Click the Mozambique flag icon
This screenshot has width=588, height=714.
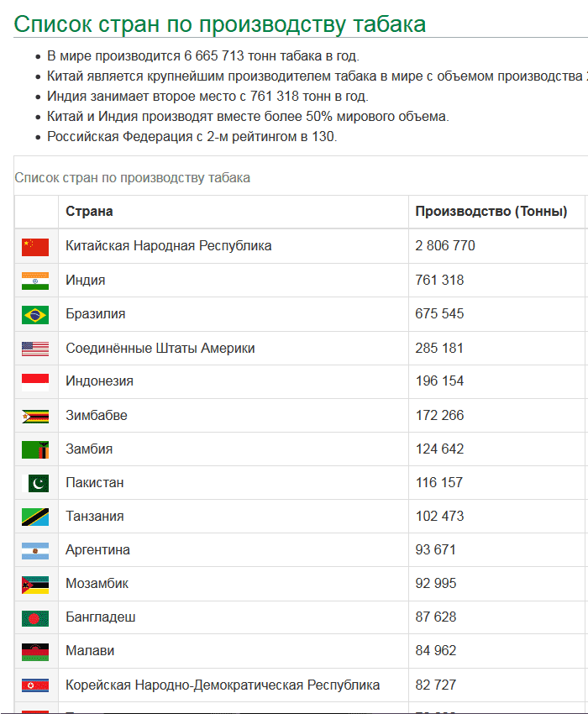click(35, 585)
